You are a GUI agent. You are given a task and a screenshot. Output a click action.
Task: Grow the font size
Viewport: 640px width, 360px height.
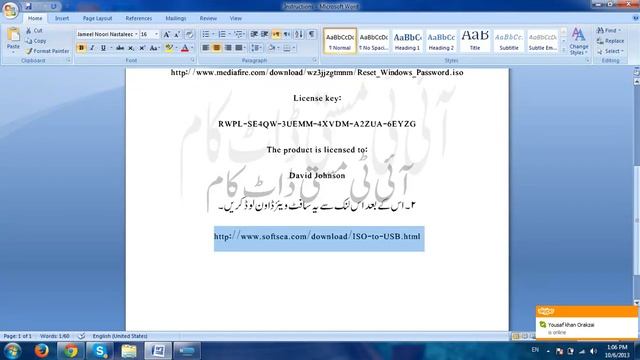[x=167, y=35]
